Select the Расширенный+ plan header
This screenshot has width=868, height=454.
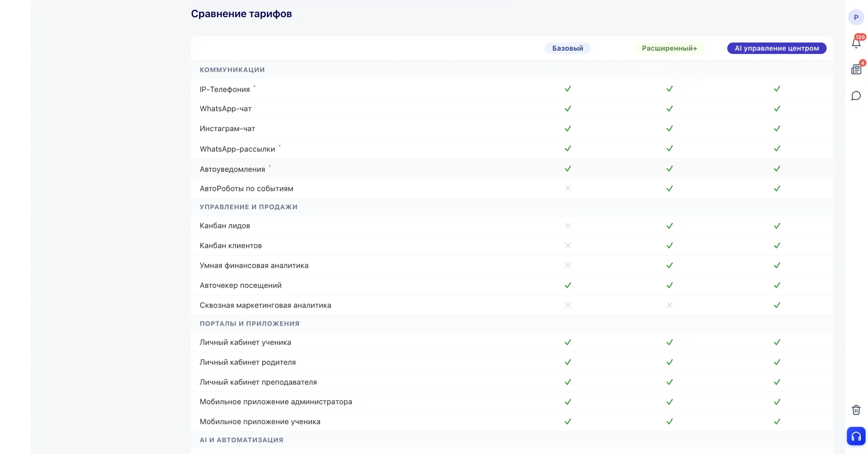670,48
